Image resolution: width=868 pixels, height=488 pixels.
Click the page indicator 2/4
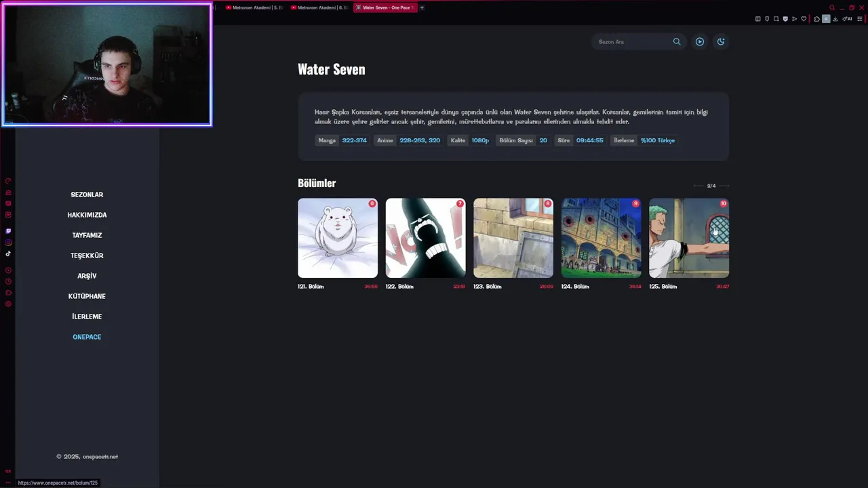[711, 186]
